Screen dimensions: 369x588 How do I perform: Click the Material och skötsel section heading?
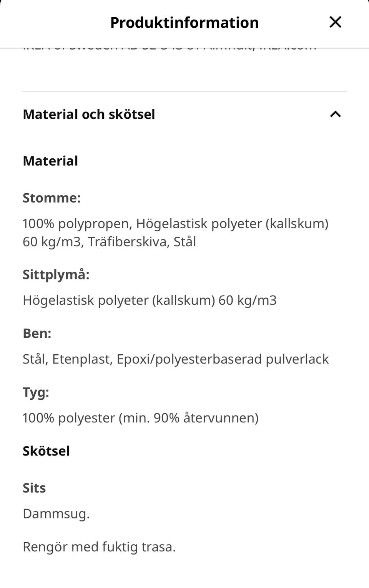pos(89,114)
